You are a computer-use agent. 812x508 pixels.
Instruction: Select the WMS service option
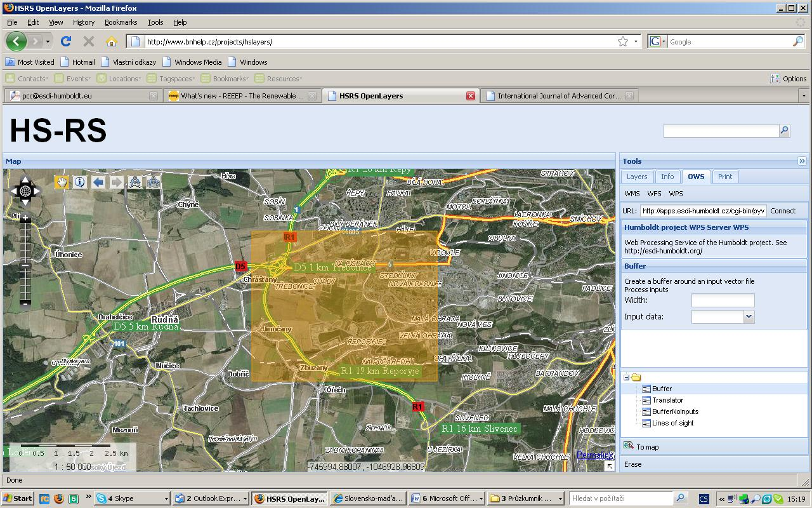[x=632, y=194]
